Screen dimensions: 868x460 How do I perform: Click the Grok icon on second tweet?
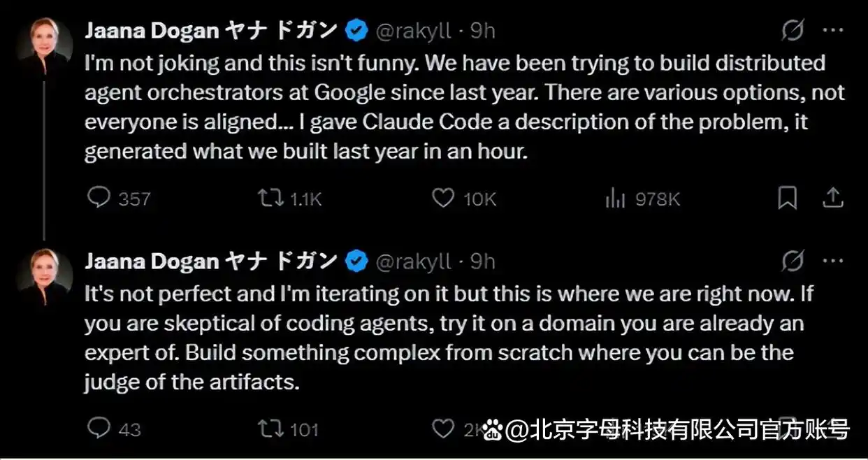pyautogui.click(x=792, y=262)
